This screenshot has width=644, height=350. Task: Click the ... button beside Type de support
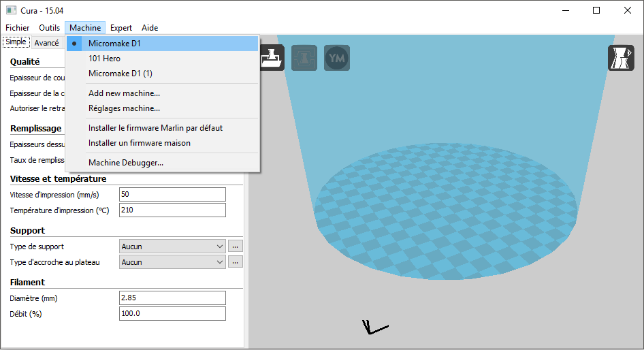pyautogui.click(x=236, y=246)
